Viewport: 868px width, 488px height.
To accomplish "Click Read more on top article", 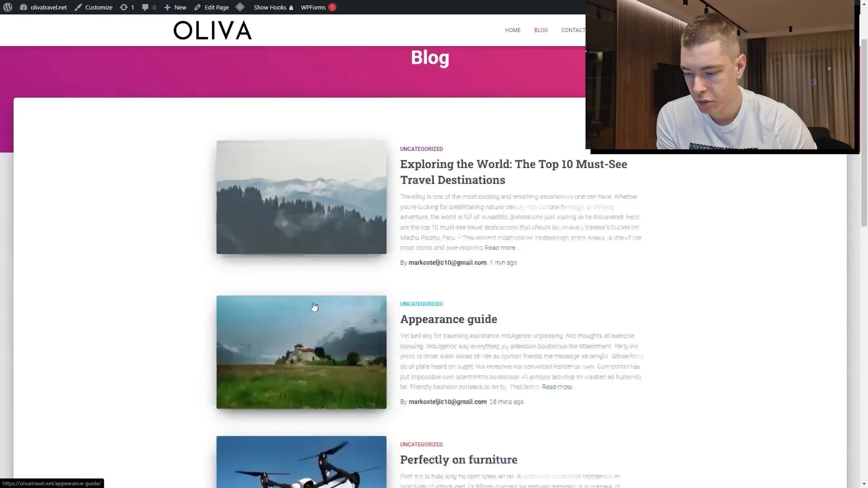I will [x=500, y=247].
